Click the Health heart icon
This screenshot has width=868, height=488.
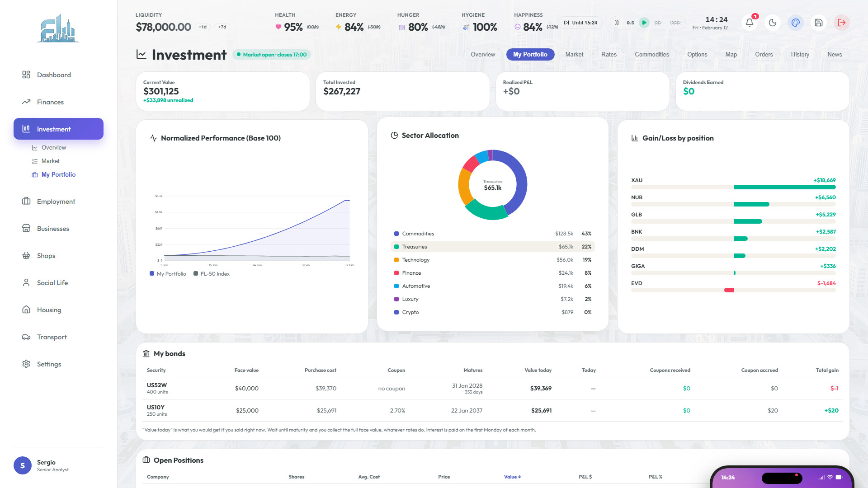(x=278, y=27)
